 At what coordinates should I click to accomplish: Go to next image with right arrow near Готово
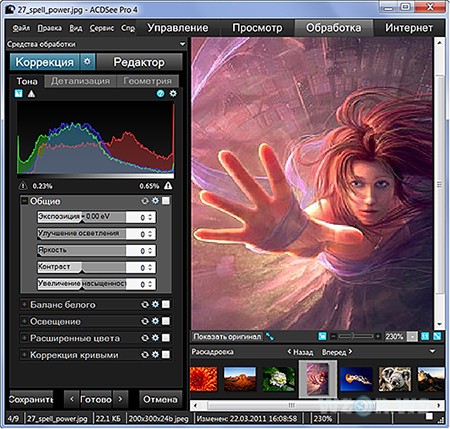tap(120, 399)
